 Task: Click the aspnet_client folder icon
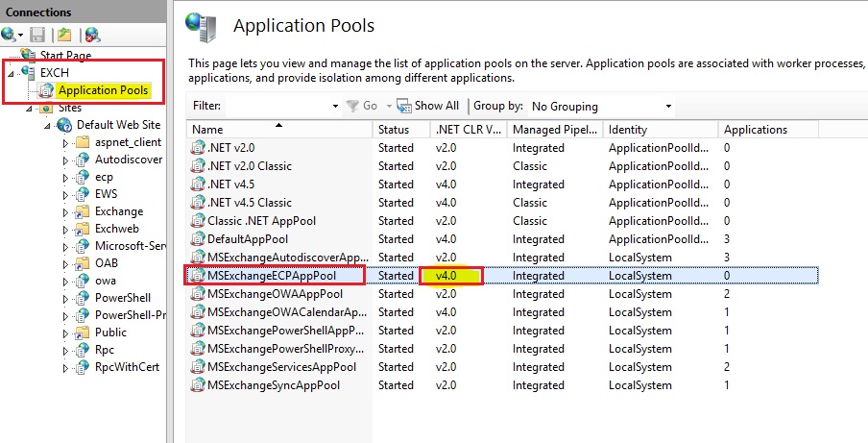point(82,142)
